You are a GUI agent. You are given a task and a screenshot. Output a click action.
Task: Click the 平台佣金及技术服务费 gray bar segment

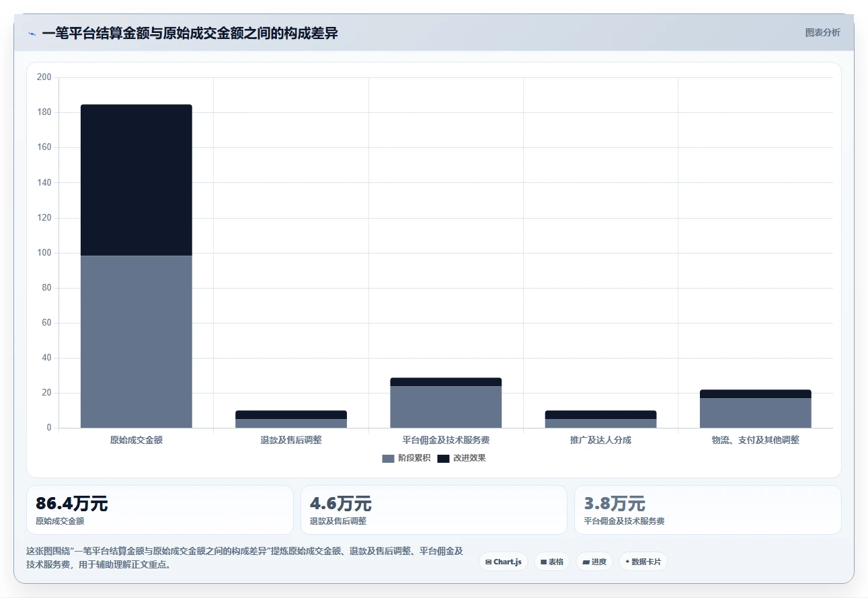(446, 407)
